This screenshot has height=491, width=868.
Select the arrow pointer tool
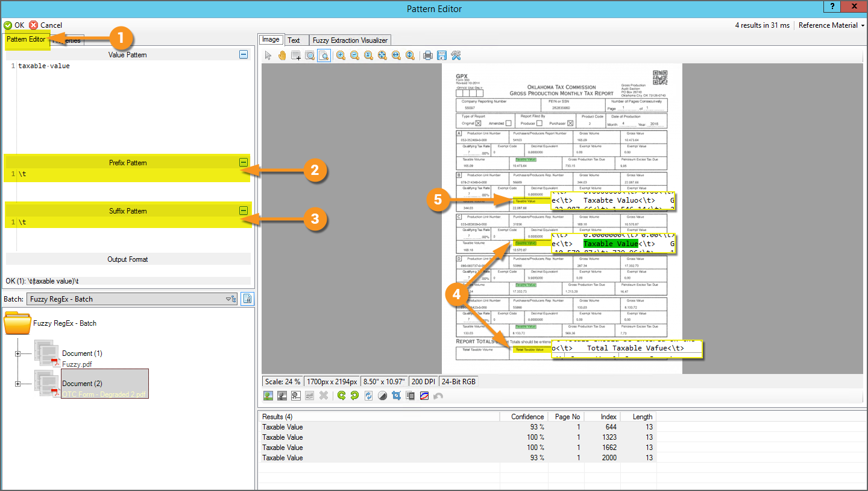point(269,55)
